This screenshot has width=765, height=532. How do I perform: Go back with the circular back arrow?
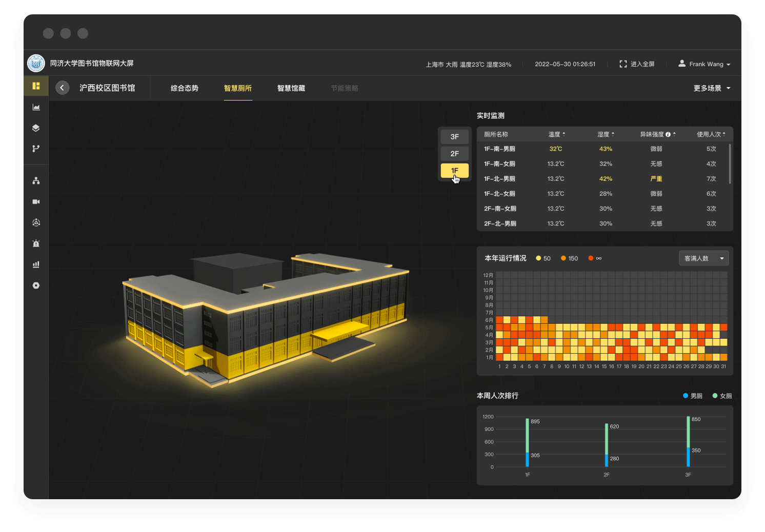click(x=62, y=88)
